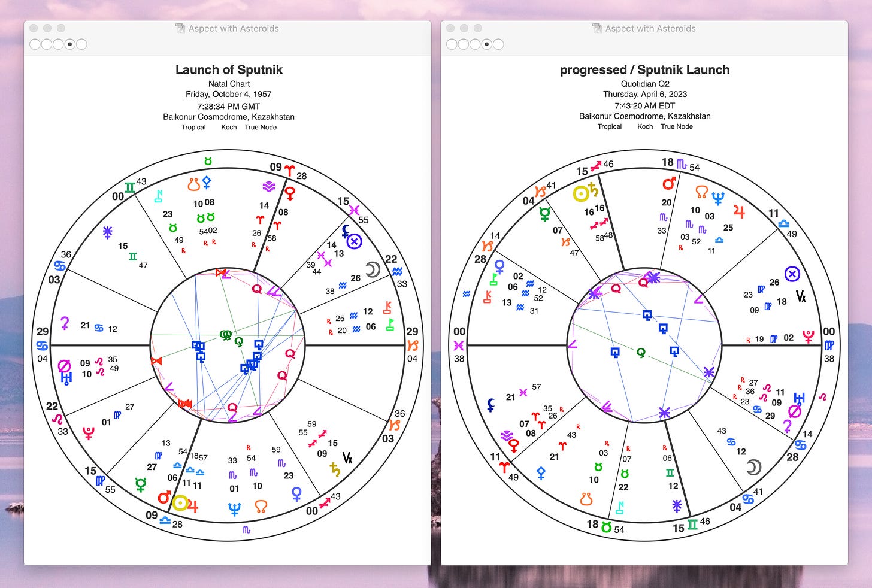Select third page dot in Launch of Sputnik window

tap(58, 44)
